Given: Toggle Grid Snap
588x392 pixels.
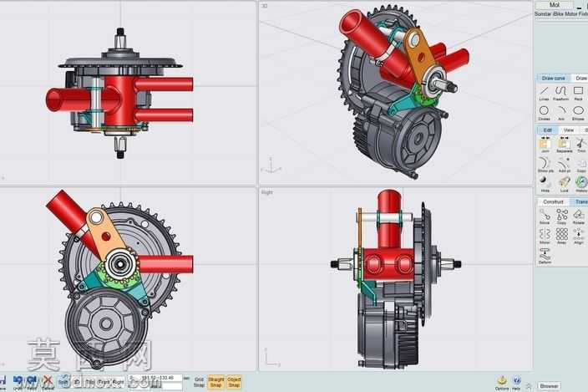Looking at the screenshot, I should click(x=199, y=382).
